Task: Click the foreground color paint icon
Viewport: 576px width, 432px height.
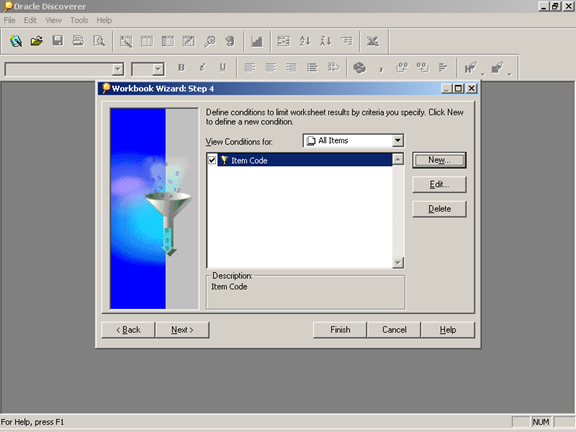Action: [471, 68]
